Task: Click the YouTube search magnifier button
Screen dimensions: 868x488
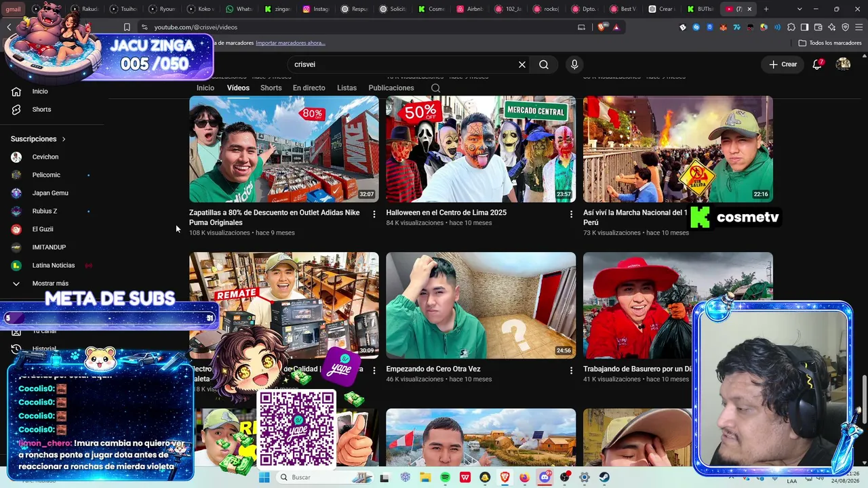Action: (544, 64)
